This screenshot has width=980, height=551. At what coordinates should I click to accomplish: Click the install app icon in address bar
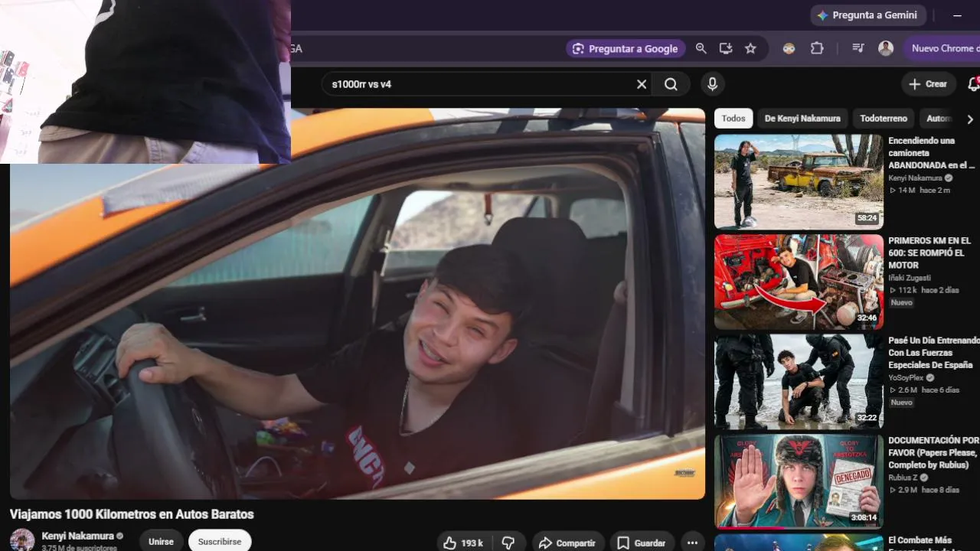pos(726,48)
